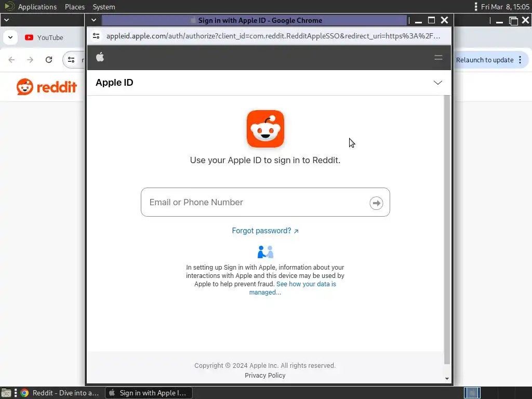Click the privacy handshake people icon

[x=265, y=252]
